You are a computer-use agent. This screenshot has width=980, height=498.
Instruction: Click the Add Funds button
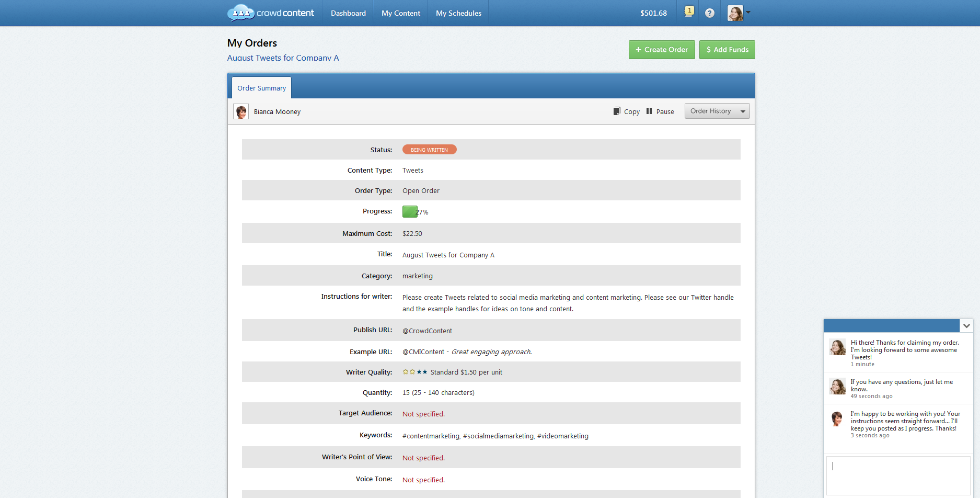point(727,50)
